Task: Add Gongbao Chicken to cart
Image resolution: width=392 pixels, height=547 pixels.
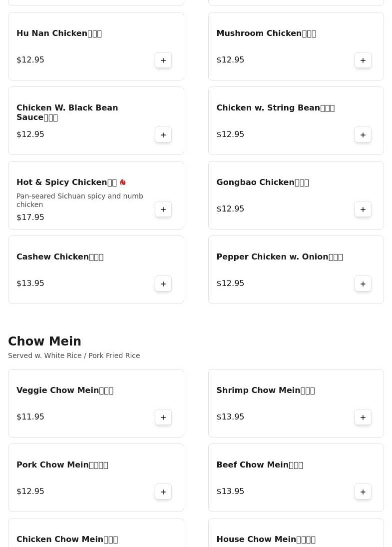Action: tap(363, 209)
